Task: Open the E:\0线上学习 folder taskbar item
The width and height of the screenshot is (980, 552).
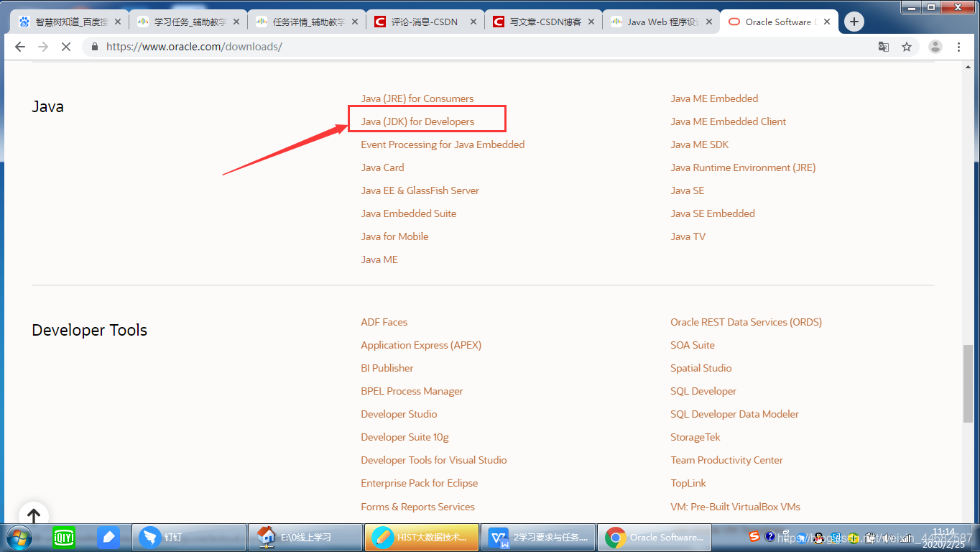Action: click(x=305, y=537)
